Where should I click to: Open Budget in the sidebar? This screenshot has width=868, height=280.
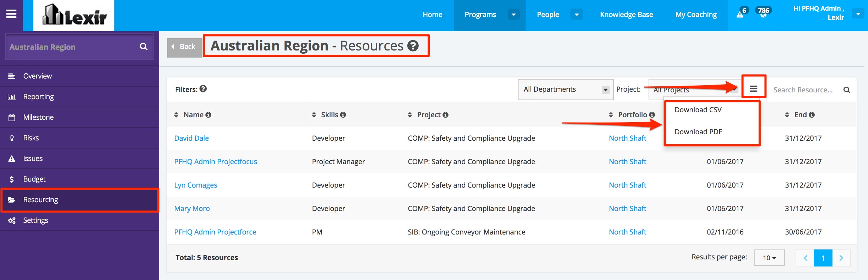tap(80, 179)
